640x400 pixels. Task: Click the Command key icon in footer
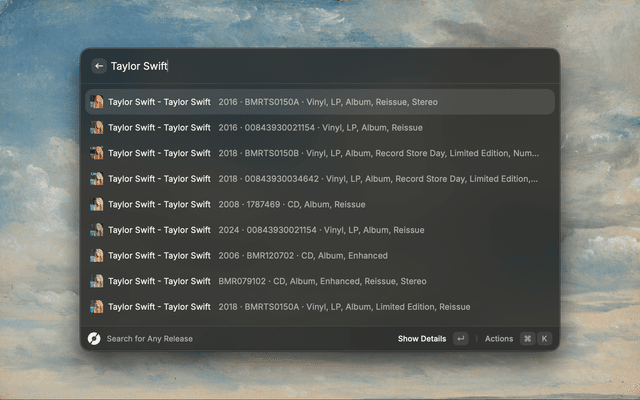tap(527, 339)
